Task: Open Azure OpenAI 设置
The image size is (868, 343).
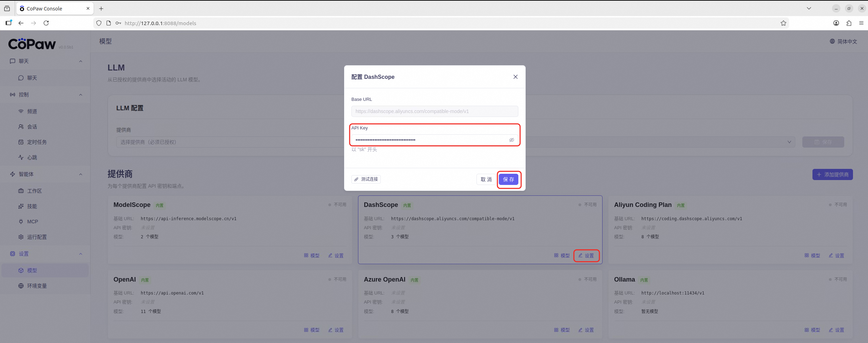Action: (x=586, y=330)
